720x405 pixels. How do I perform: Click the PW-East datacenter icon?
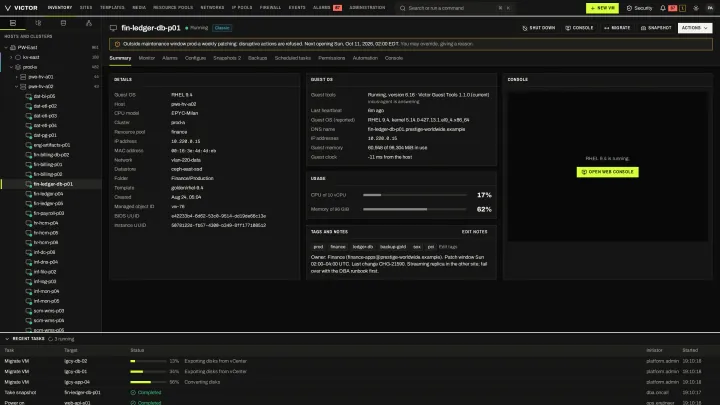pyautogui.click(x=13, y=47)
